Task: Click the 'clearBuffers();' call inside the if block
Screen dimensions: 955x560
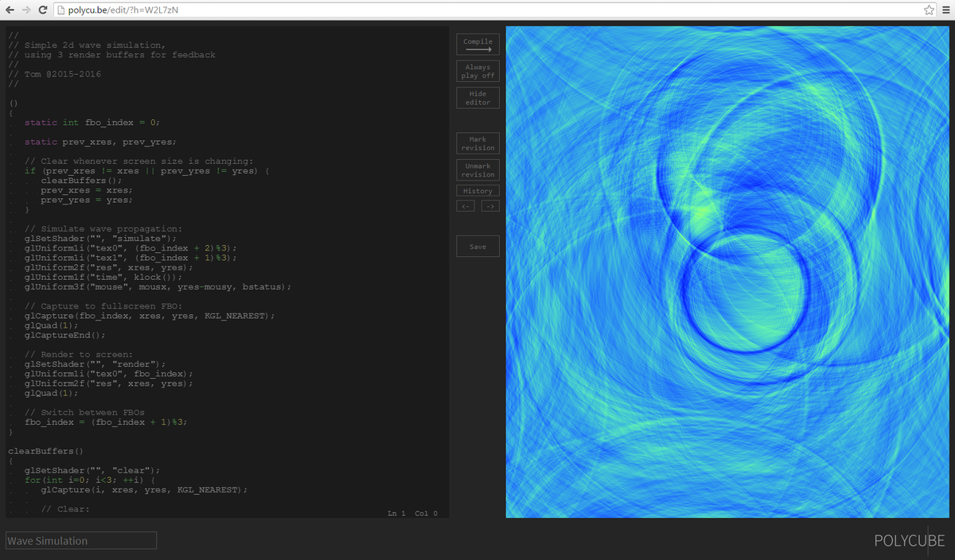Action: [82, 181]
